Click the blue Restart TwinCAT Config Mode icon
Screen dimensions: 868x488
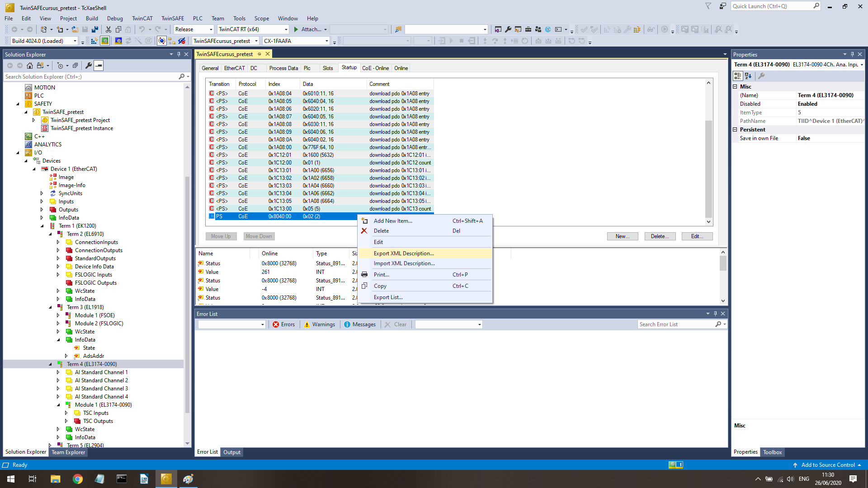tap(118, 41)
